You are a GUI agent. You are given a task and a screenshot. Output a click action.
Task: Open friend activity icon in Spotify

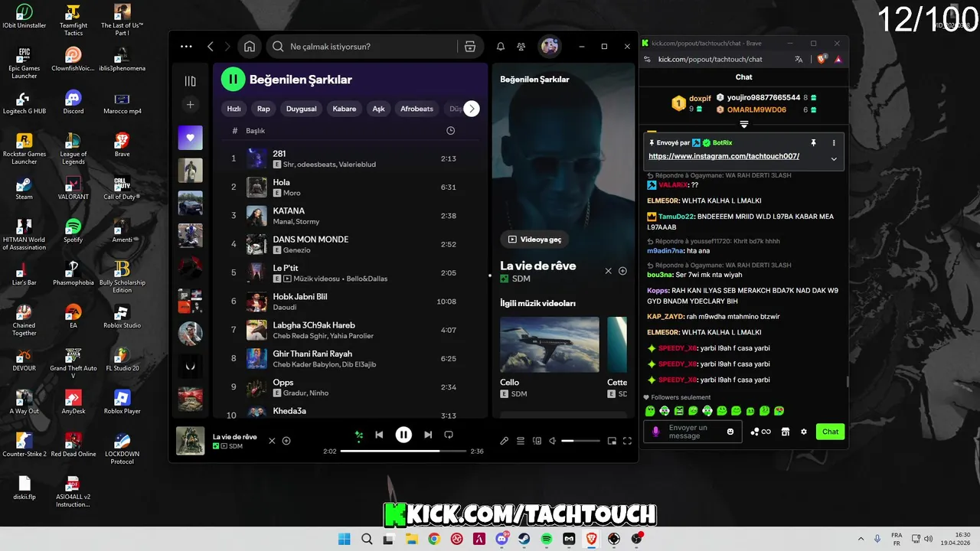(521, 47)
